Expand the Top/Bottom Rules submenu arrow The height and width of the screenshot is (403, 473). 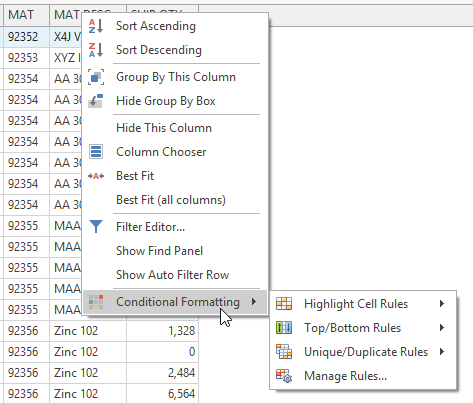[x=442, y=328]
